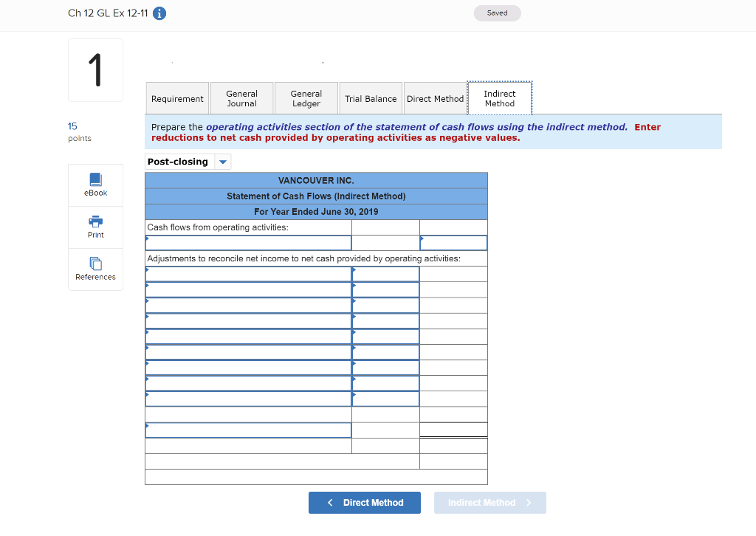Open the first adjustment description dropdown
Screen dimensions: 756x536
248,274
